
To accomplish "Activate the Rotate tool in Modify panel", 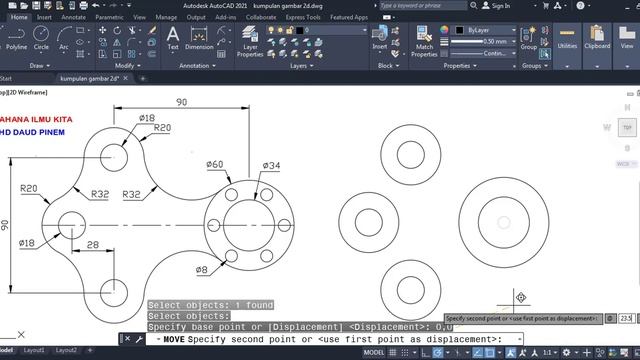I will pos(117,30).
